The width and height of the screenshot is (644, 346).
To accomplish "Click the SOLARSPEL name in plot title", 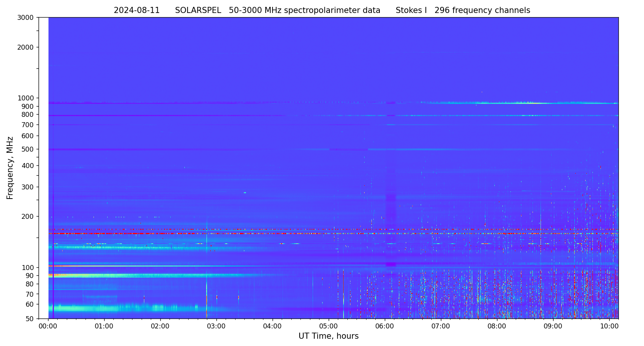I will click(198, 11).
